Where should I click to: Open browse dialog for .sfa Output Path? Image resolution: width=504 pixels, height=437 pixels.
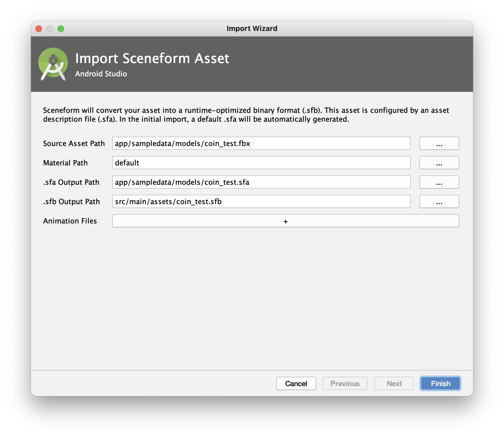pos(439,182)
